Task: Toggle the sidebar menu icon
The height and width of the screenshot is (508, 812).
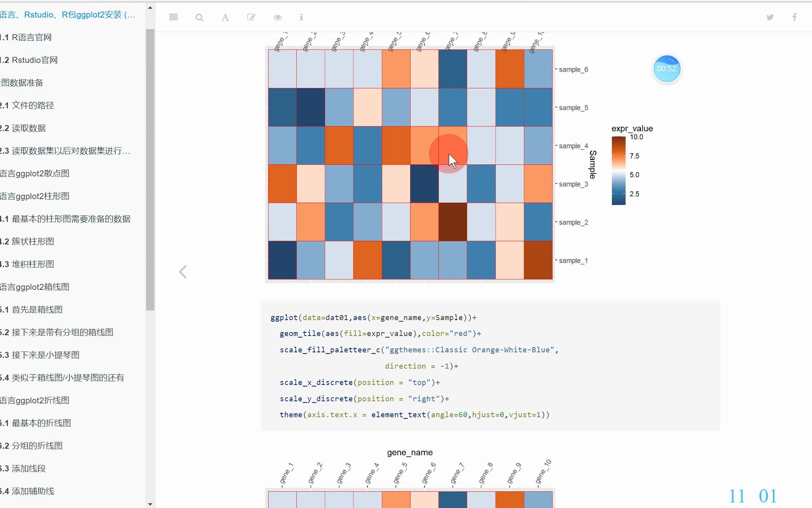Action: pos(173,17)
